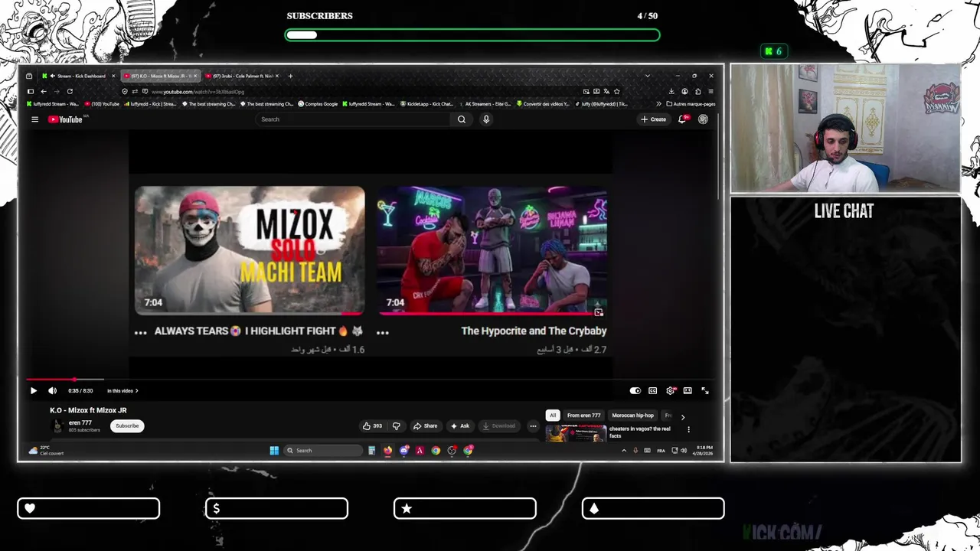The image size is (980, 551).
Task: Play the K.O - Mizox video
Action: click(x=34, y=390)
